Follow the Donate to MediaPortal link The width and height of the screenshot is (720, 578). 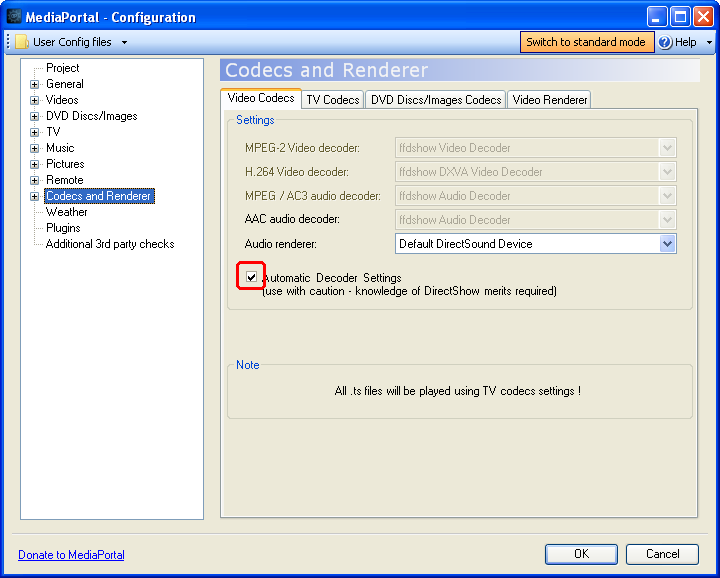point(71,555)
